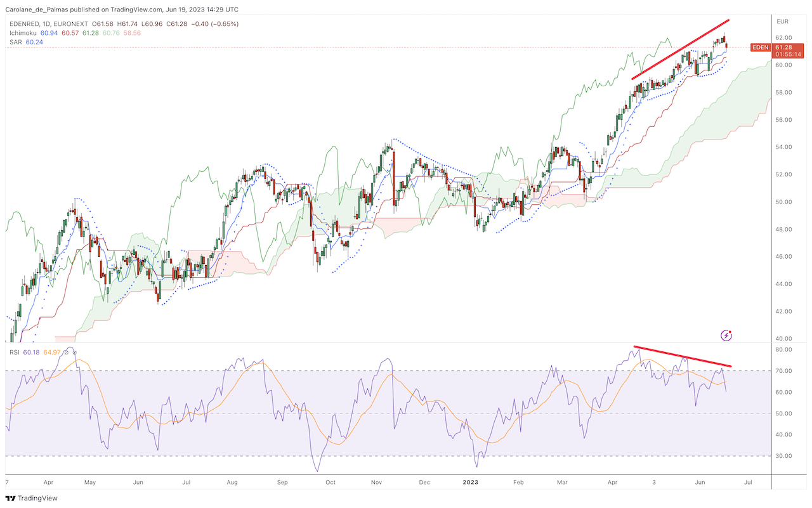Select the Ichimoku indicator legend label

pos(22,33)
